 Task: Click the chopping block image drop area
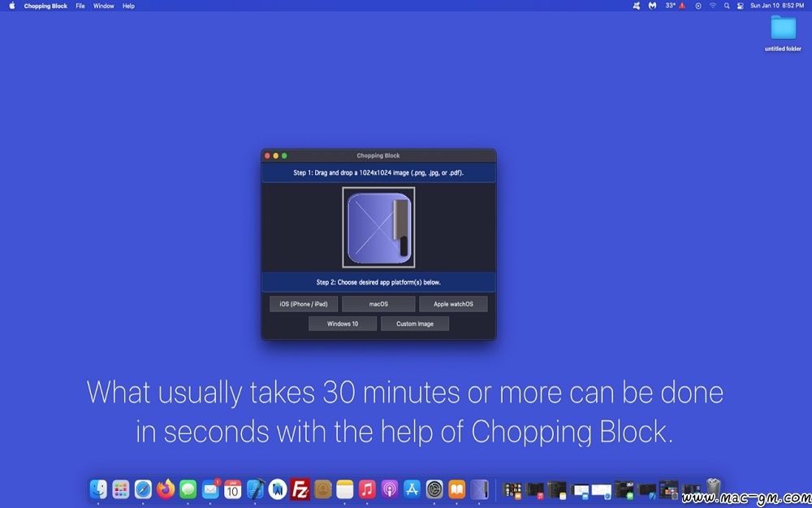click(x=378, y=228)
